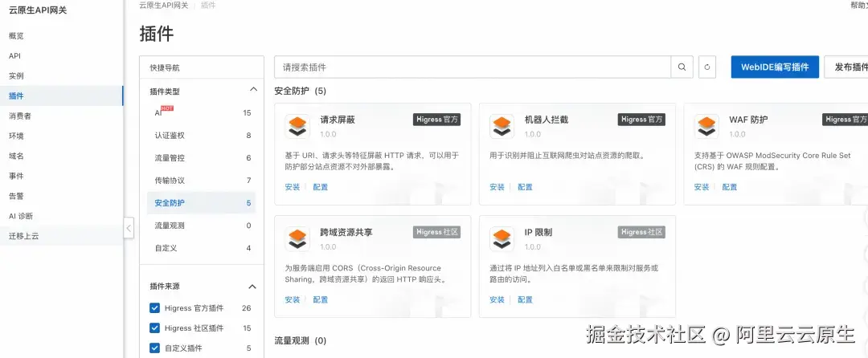This screenshot has height=358, width=868.
Task: Filter plugins by 传输协议 type
Action: tap(202, 180)
